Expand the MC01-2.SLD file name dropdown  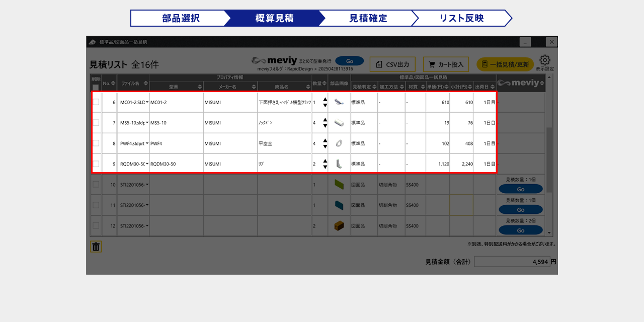point(147,102)
